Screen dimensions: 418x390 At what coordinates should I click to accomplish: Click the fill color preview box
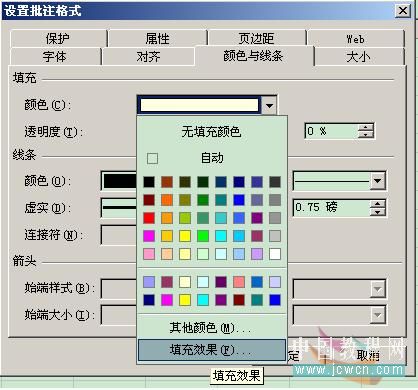click(199, 105)
